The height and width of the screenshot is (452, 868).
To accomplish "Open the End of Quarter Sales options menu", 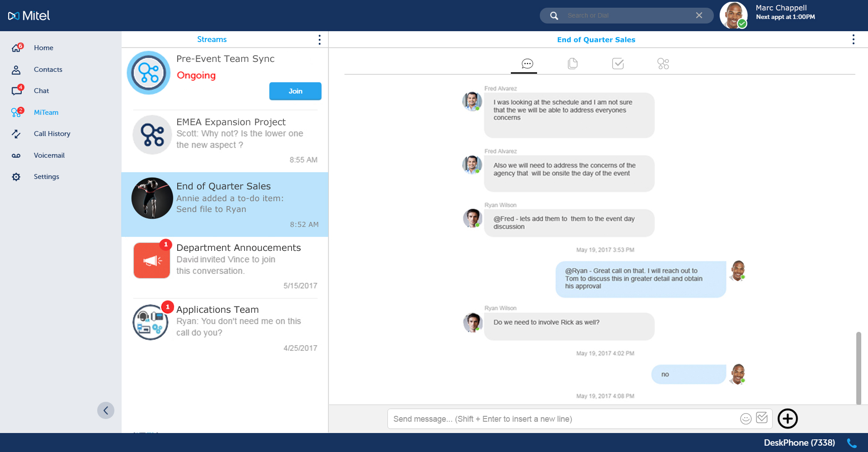I will point(853,40).
